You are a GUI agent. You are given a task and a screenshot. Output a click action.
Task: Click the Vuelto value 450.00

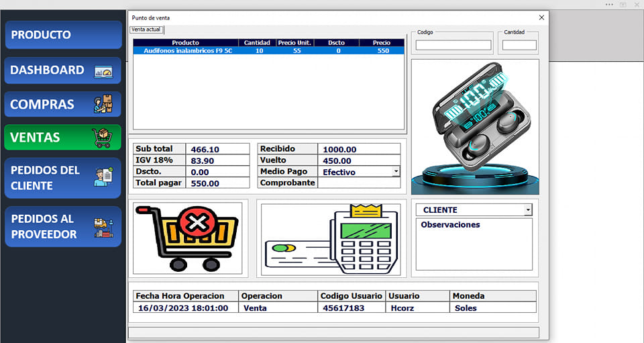point(359,160)
